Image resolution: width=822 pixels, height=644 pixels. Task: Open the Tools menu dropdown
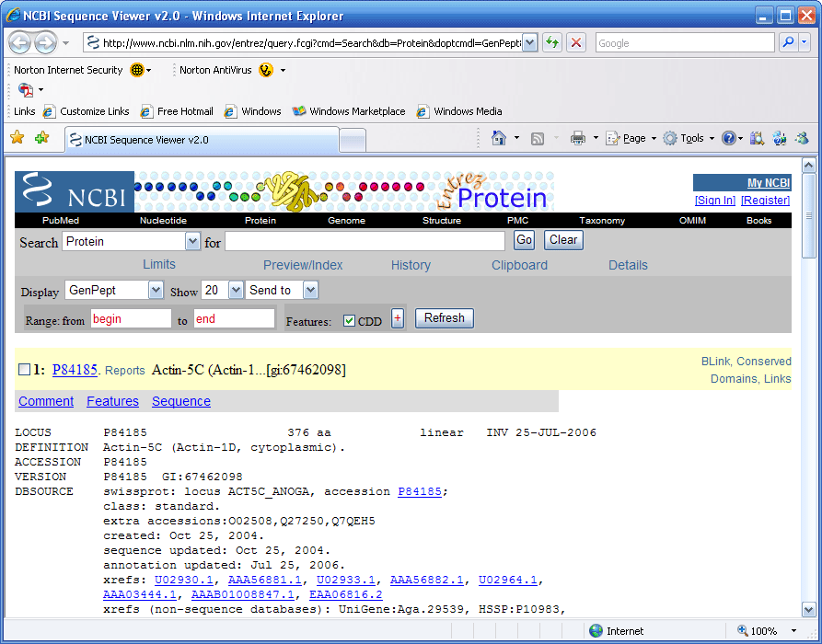pyautogui.click(x=689, y=138)
